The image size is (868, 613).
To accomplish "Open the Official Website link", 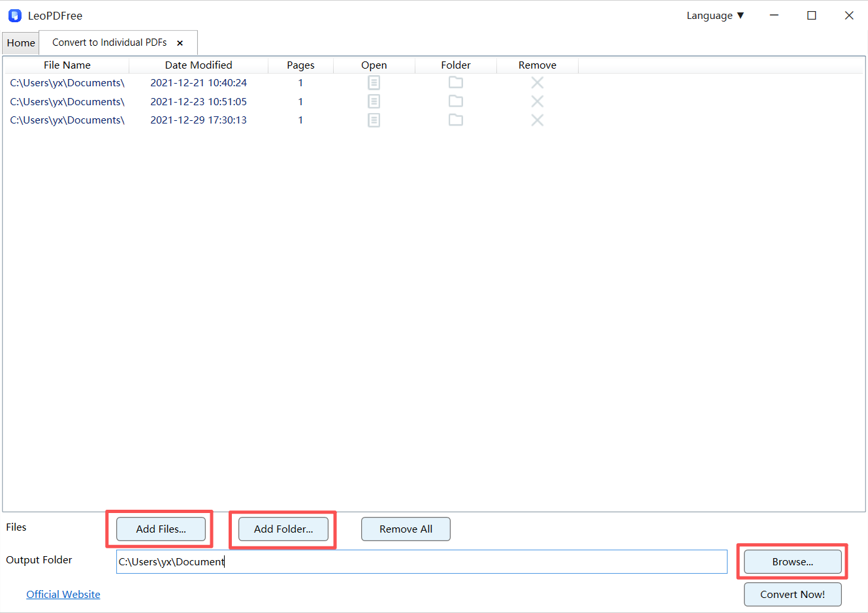I will click(x=63, y=595).
